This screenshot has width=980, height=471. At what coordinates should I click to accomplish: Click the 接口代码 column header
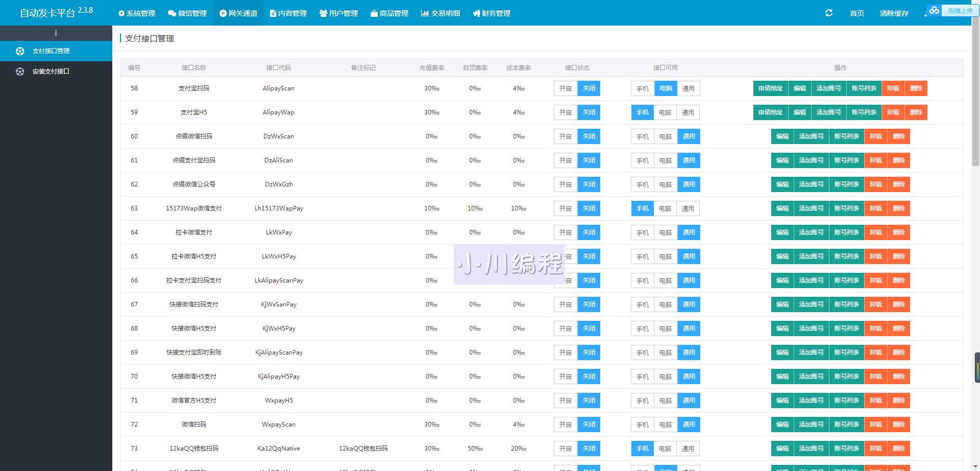(x=279, y=68)
